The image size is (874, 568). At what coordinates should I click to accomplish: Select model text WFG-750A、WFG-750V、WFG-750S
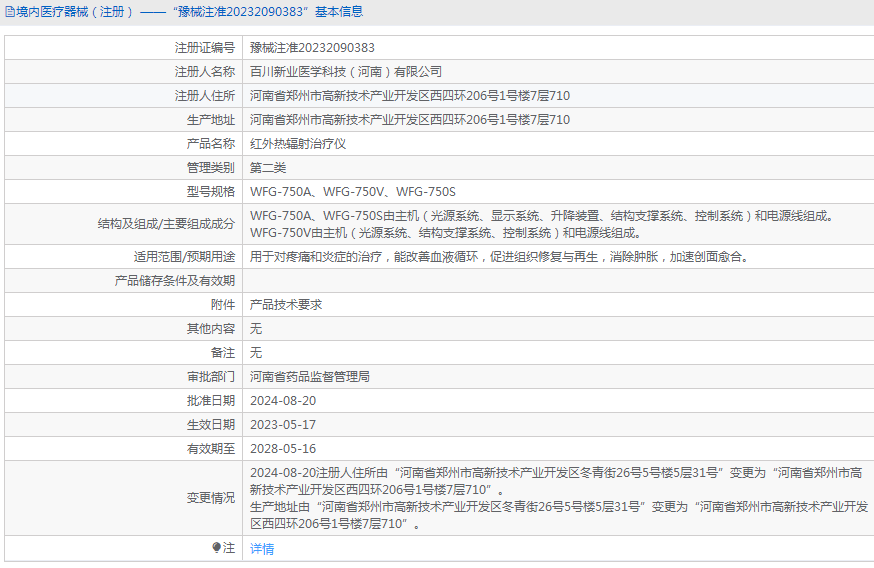353,192
